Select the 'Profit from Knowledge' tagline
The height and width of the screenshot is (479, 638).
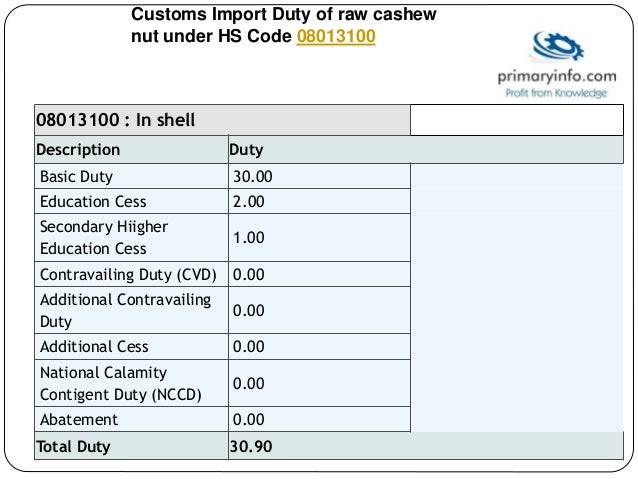click(x=554, y=93)
